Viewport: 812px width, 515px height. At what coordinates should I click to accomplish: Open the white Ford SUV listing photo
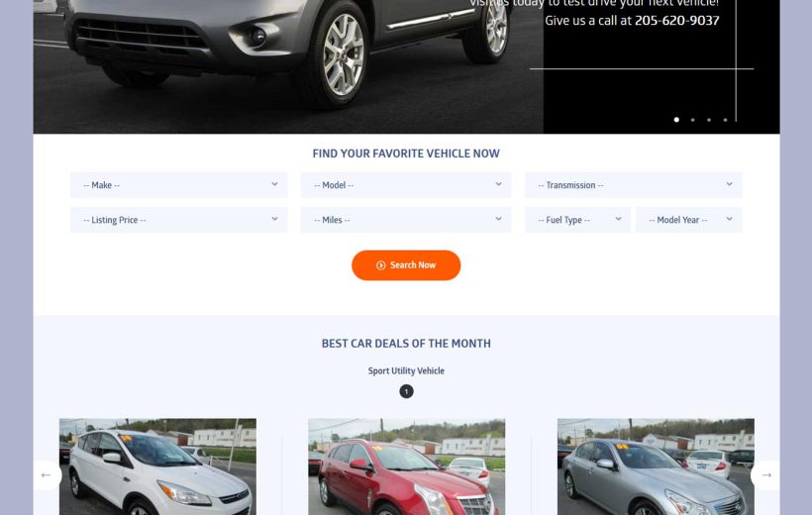(158, 466)
